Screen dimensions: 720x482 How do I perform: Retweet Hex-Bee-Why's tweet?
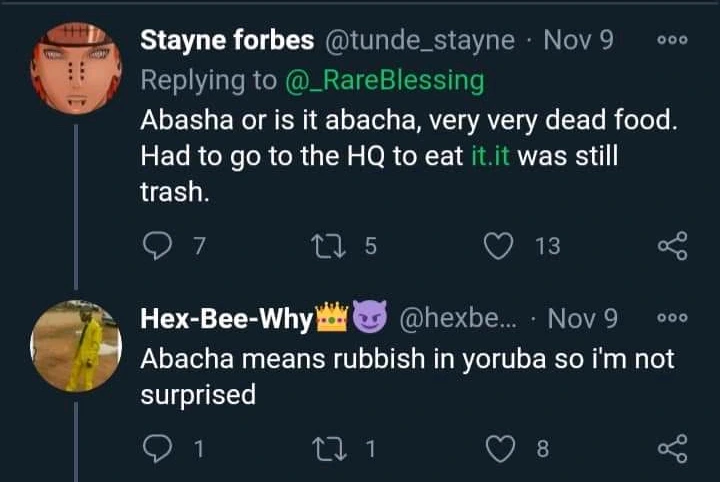[327, 450]
